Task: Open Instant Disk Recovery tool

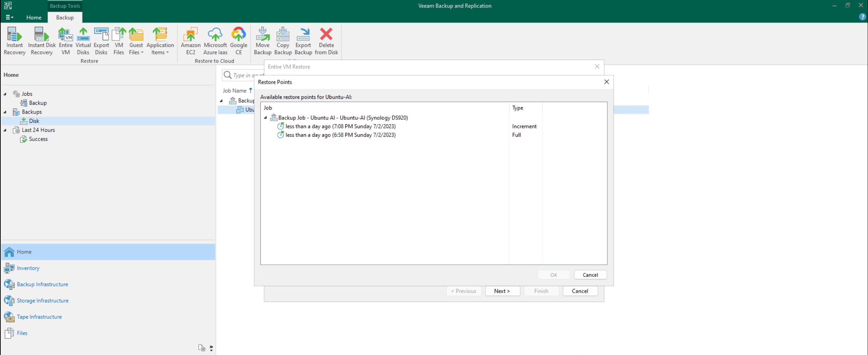Action: click(42, 41)
